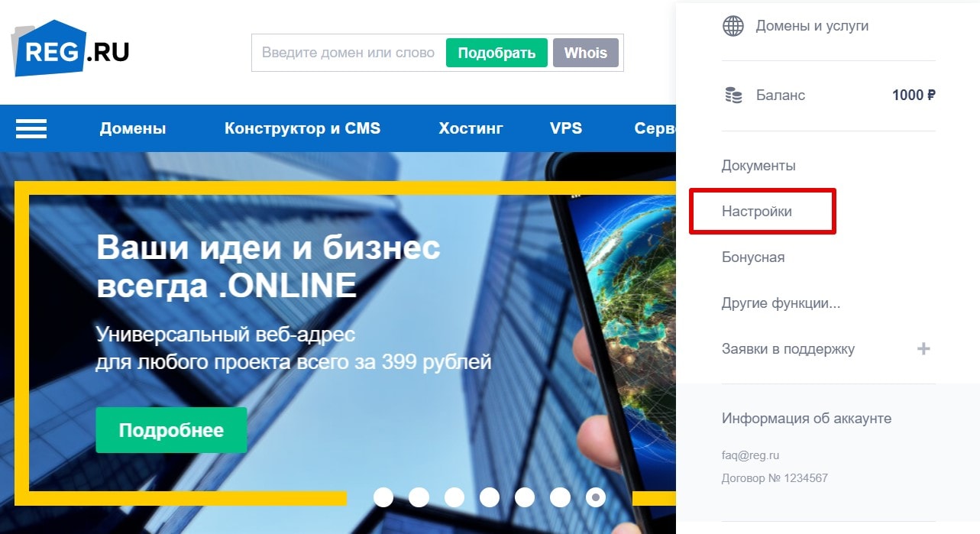
Task: Expand Заявки в поддержку with plus icon
Action: 923,349
